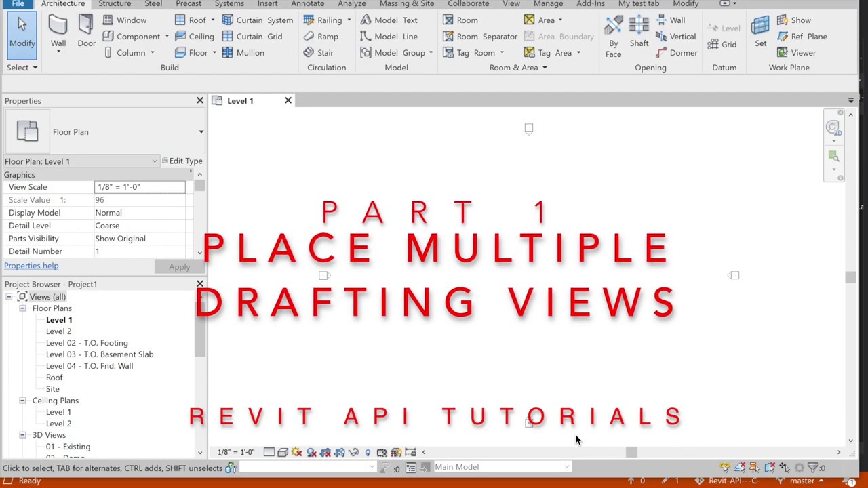This screenshot has width=868, height=488.
Task: Show the work plane
Action: (793, 20)
